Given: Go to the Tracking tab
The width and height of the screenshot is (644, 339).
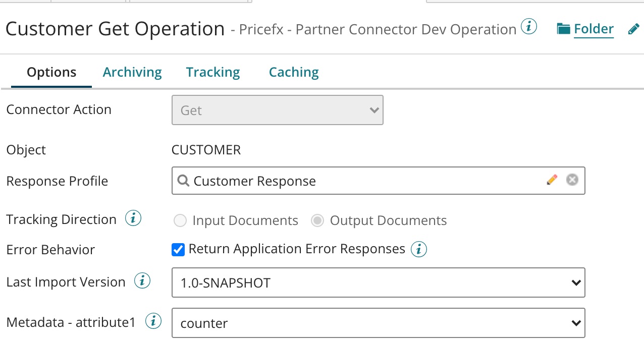Looking at the screenshot, I should [x=213, y=72].
